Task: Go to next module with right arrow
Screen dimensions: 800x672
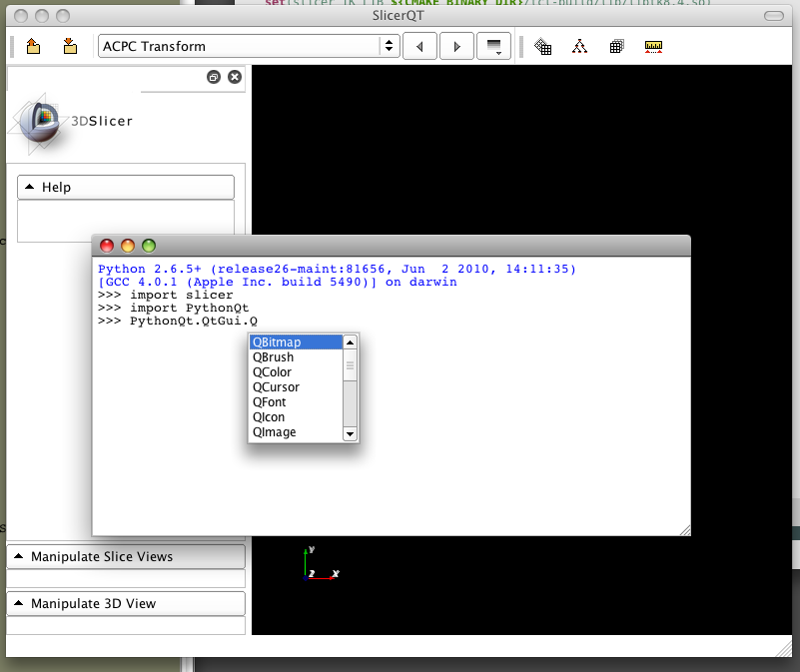Action: [456, 46]
